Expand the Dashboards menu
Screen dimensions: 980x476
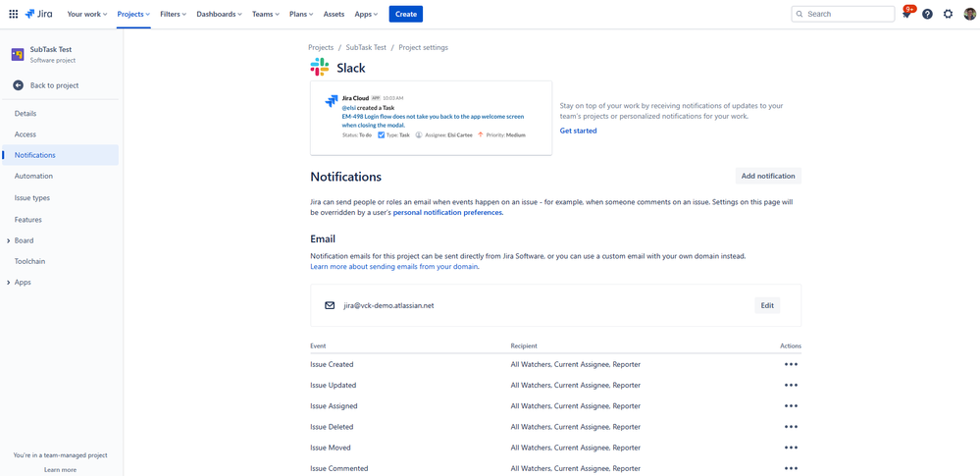tap(219, 14)
